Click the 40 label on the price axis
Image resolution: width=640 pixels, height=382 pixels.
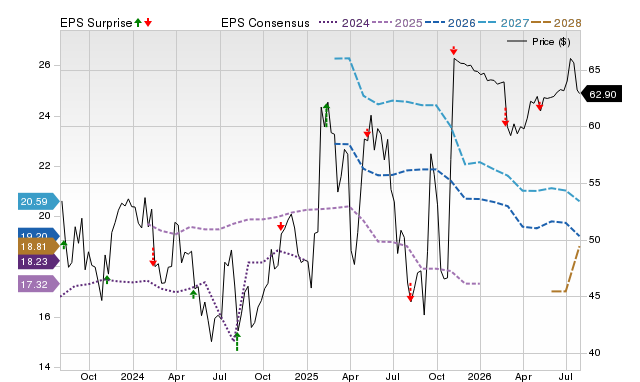pos(594,353)
